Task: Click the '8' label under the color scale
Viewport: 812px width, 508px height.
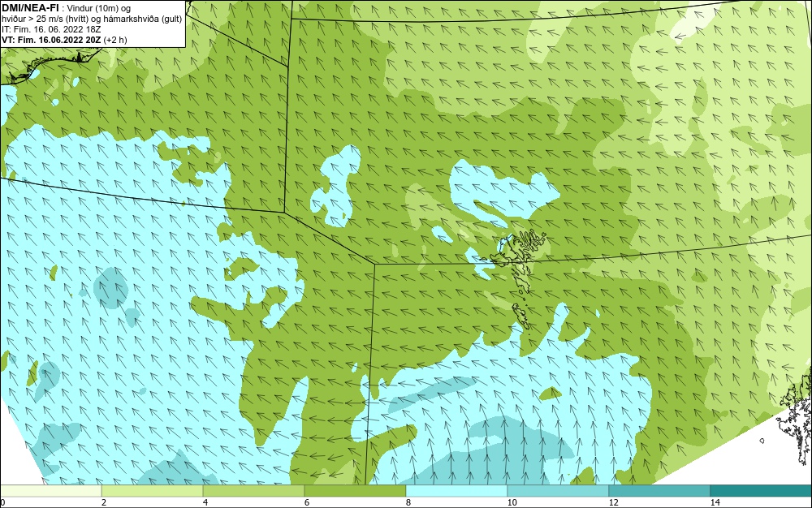Action: pos(408,503)
